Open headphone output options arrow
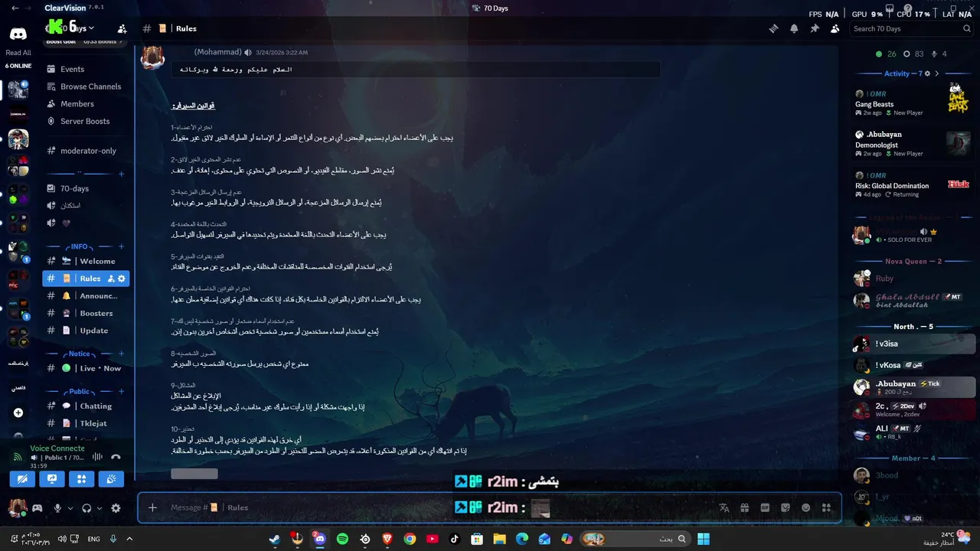The width and height of the screenshot is (980, 551). (x=100, y=508)
